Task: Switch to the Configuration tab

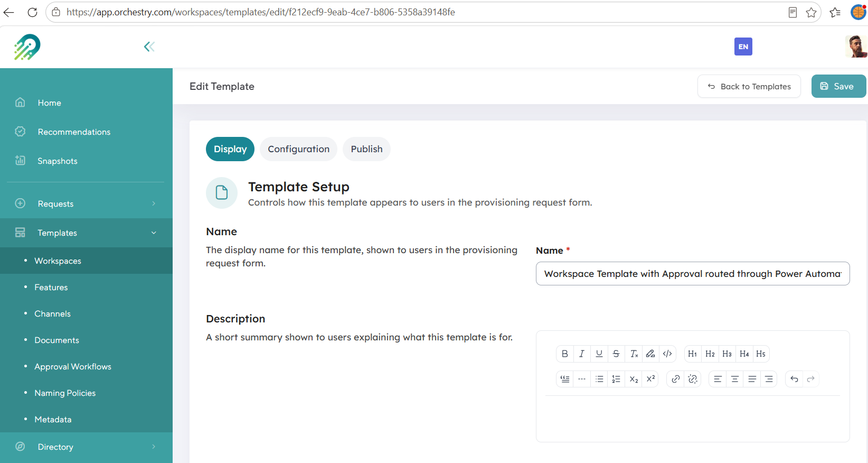Action: coord(298,149)
